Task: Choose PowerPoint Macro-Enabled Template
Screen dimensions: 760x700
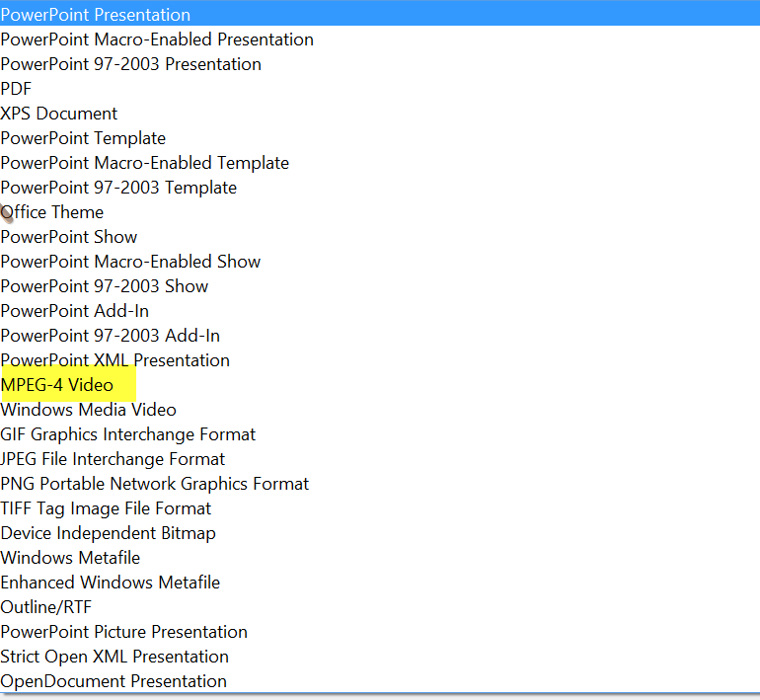Action: pos(380,163)
